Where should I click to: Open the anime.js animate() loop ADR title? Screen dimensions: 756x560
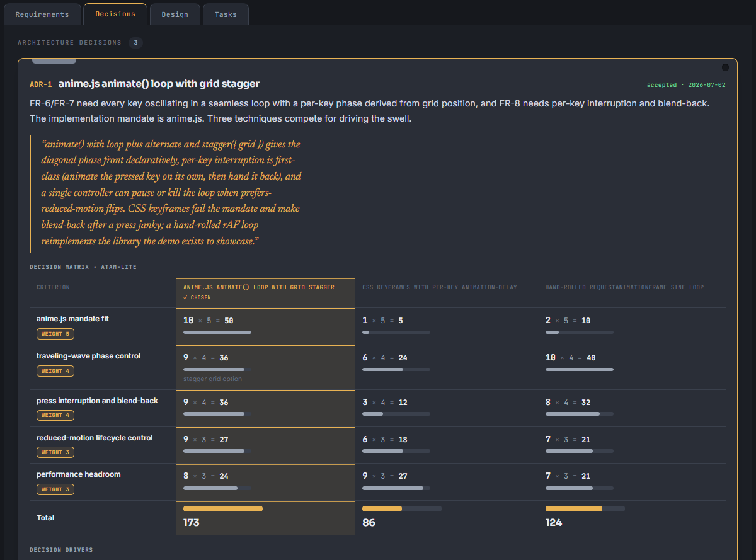click(x=159, y=84)
